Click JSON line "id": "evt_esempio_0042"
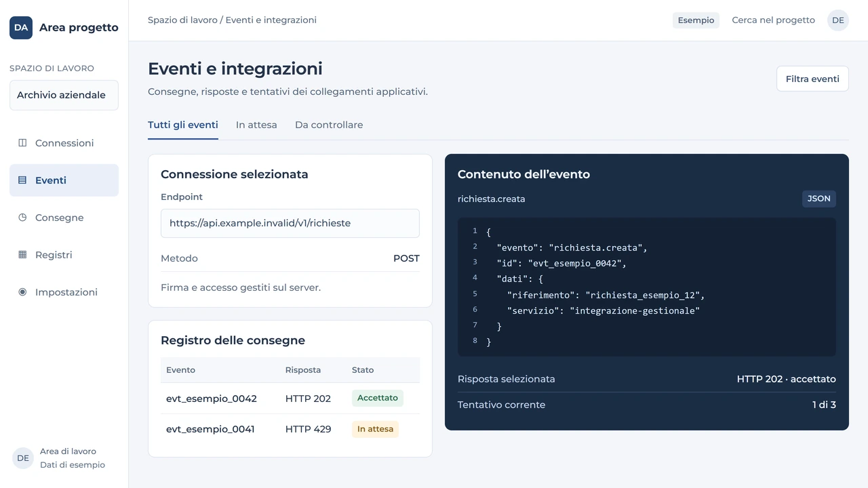 click(561, 264)
